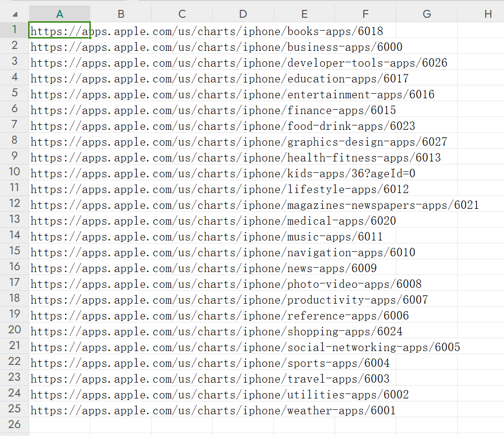Viewport: 504px width, 436px height.
Task: Select row 11 header
Action: [14, 188]
